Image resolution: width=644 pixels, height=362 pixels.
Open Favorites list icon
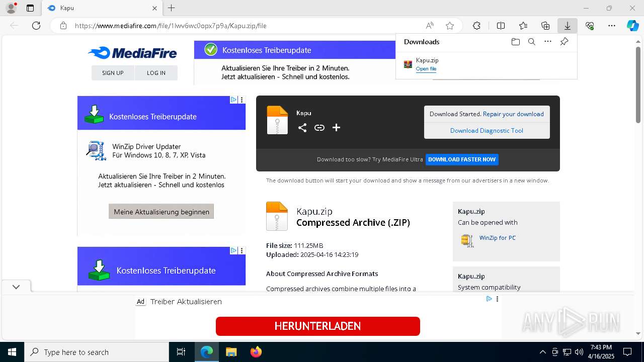pyautogui.click(x=523, y=26)
